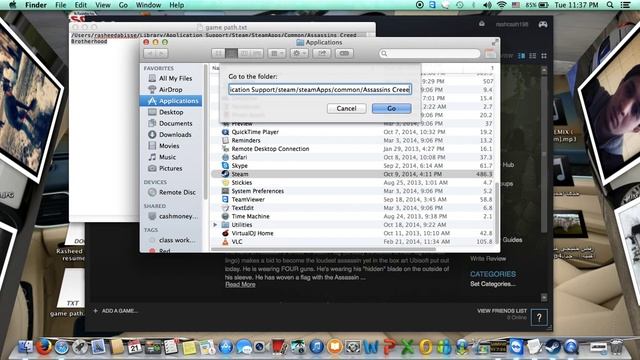Open Launchpad rocket icon in Dock
The width and height of the screenshot is (640, 360).
pos(80,347)
